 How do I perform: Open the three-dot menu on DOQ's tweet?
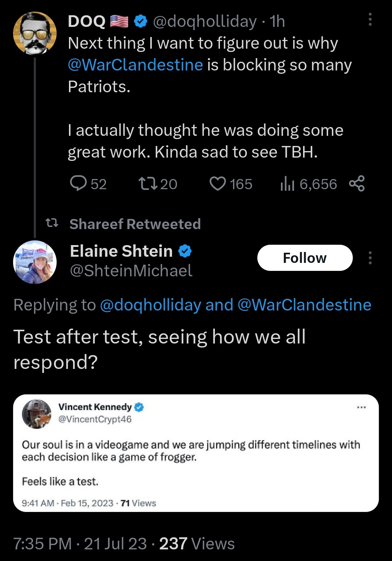(x=370, y=20)
